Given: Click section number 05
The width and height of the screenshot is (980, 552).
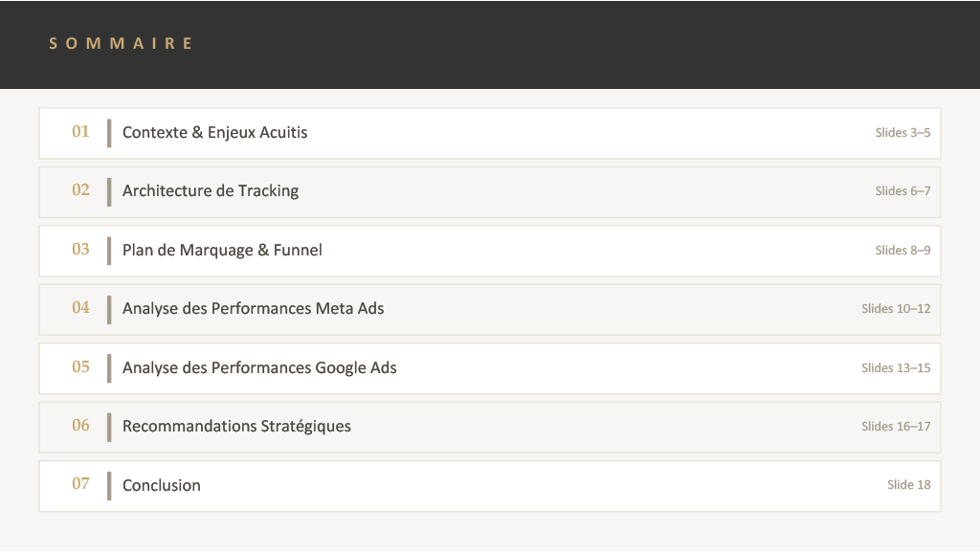Looking at the screenshot, I should pyautogui.click(x=80, y=366).
